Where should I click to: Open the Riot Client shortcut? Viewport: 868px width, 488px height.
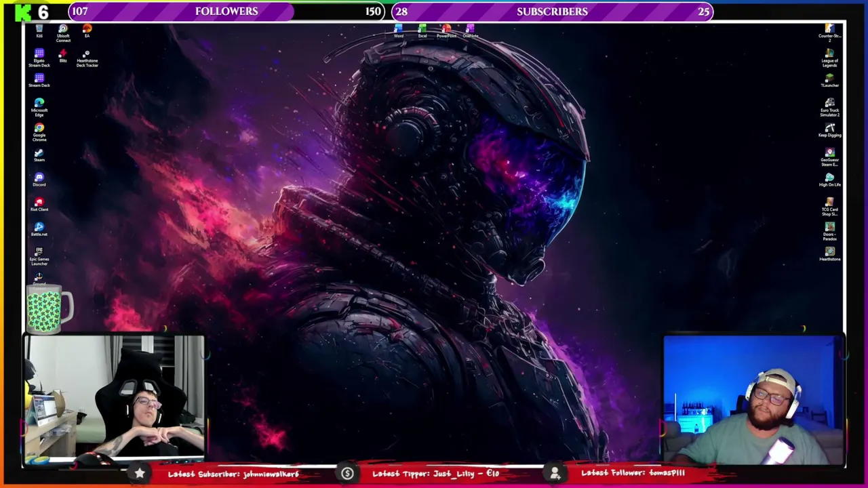pos(39,205)
